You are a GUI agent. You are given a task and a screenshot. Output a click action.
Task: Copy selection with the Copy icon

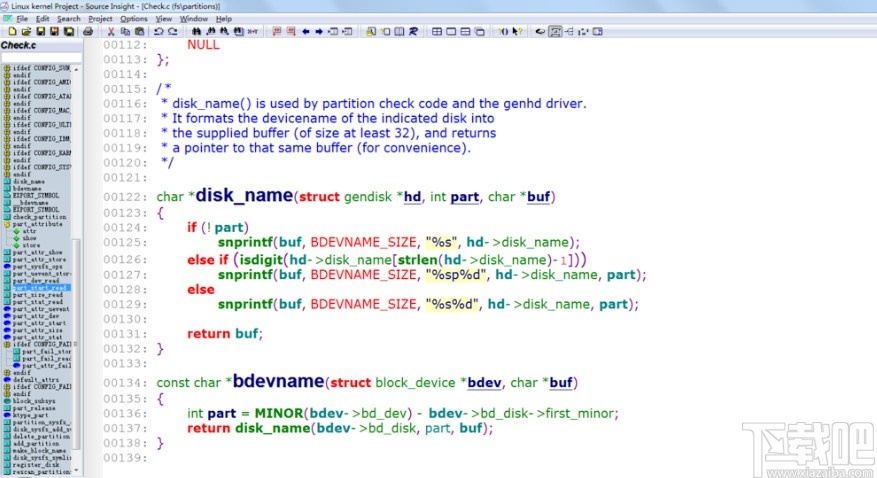pos(125,32)
